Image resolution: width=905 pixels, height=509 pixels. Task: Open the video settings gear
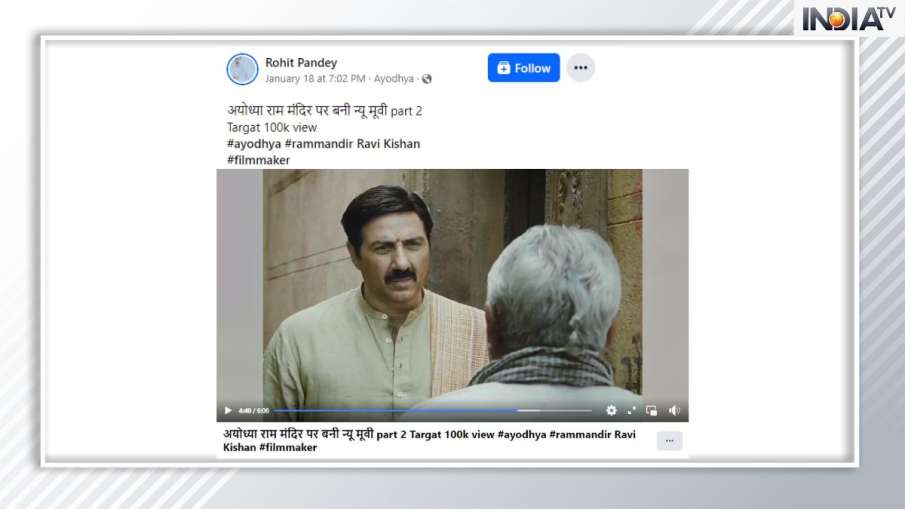pyautogui.click(x=611, y=410)
